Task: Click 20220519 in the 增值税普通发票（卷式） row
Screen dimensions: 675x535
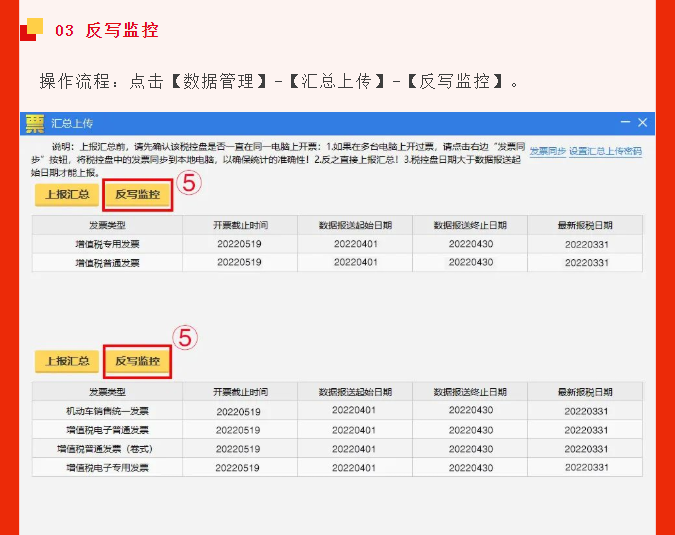Action: pyautogui.click(x=238, y=449)
